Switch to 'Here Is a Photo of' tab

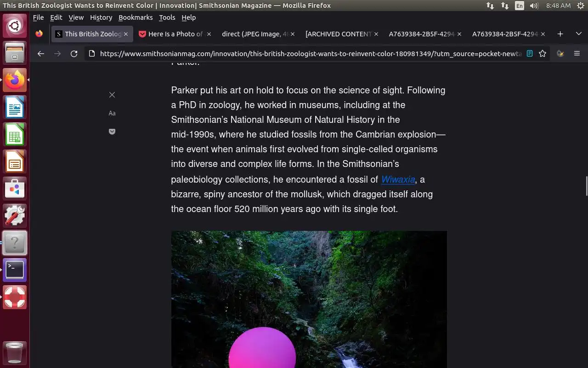coord(175,34)
